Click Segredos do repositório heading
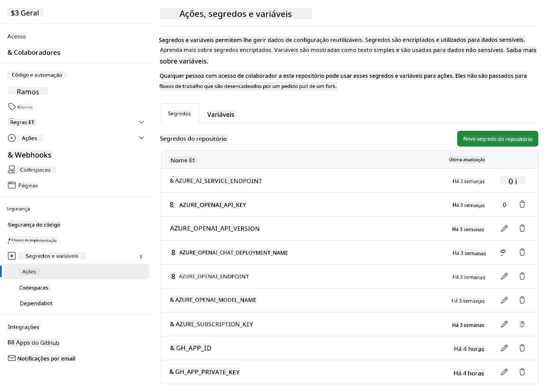This screenshot has height=392, width=544. [x=193, y=139]
